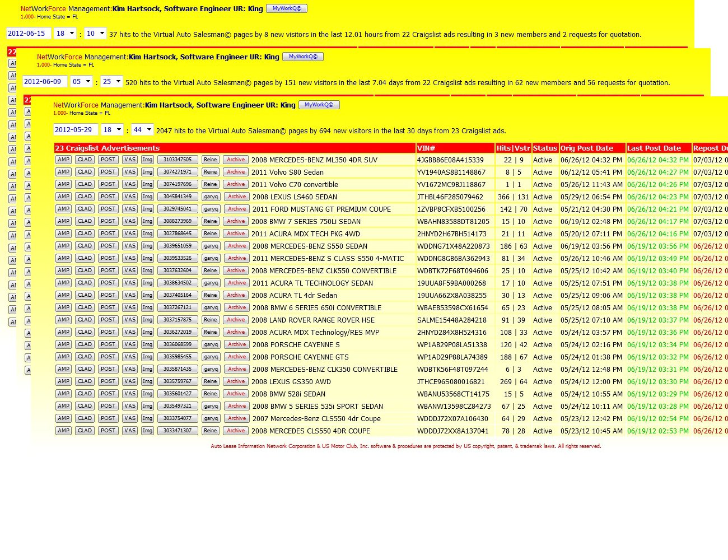Click POST for the 2008 LAND ROVER RANGE ROVER
Image resolution: width=728 pixels, height=560 pixels.
[108, 320]
